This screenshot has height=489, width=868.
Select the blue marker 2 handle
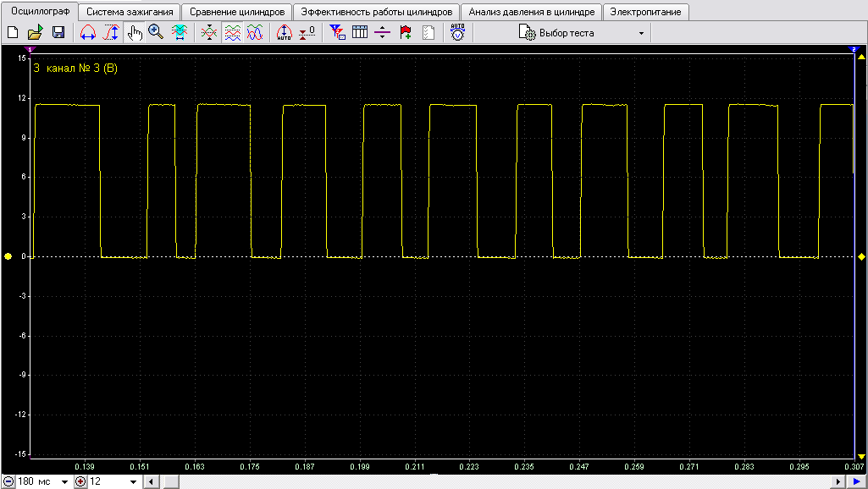[853, 50]
